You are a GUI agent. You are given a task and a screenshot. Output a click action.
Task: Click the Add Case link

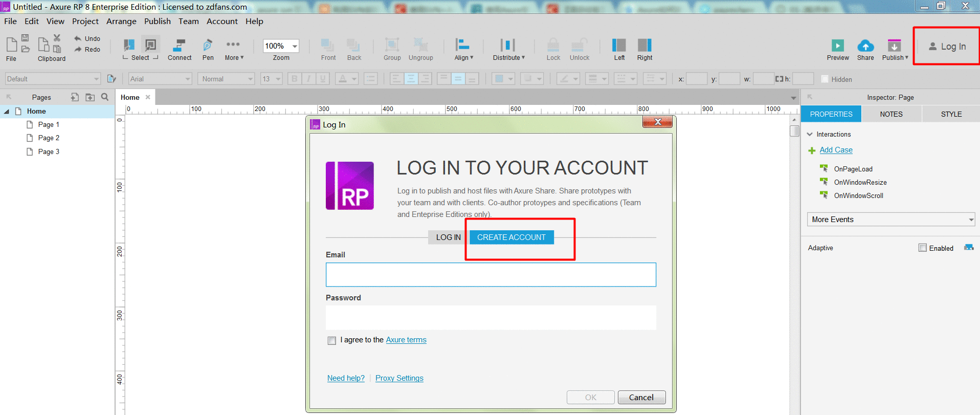click(x=836, y=150)
